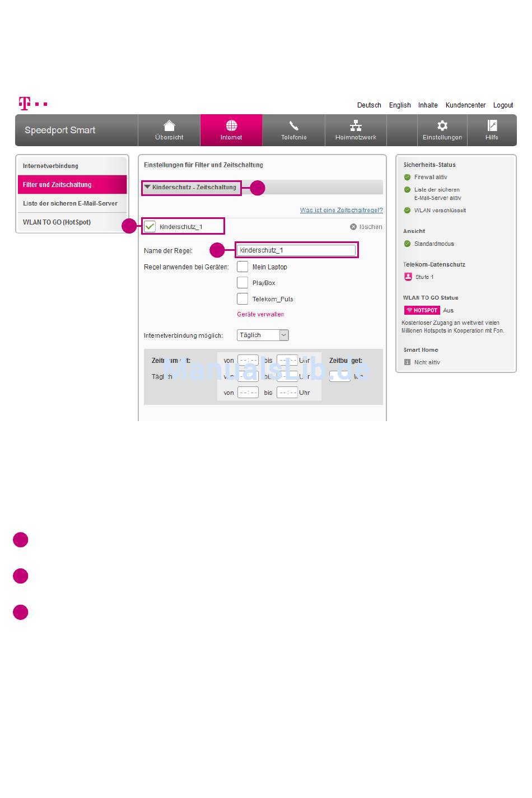Click into the Name der Regel field

[x=296, y=250]
